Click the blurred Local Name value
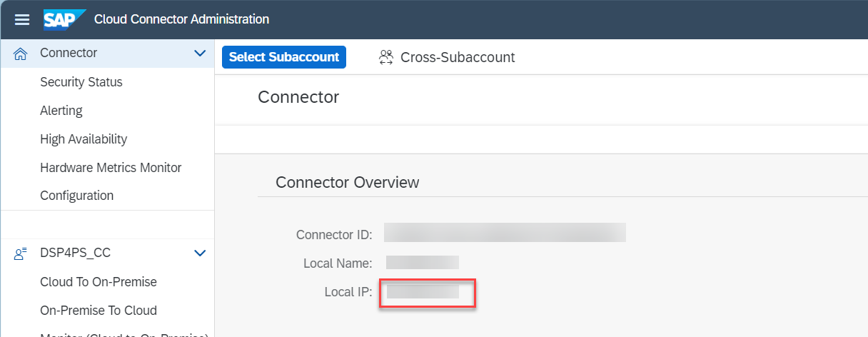 pyautogui.click(x=423, y=263)
